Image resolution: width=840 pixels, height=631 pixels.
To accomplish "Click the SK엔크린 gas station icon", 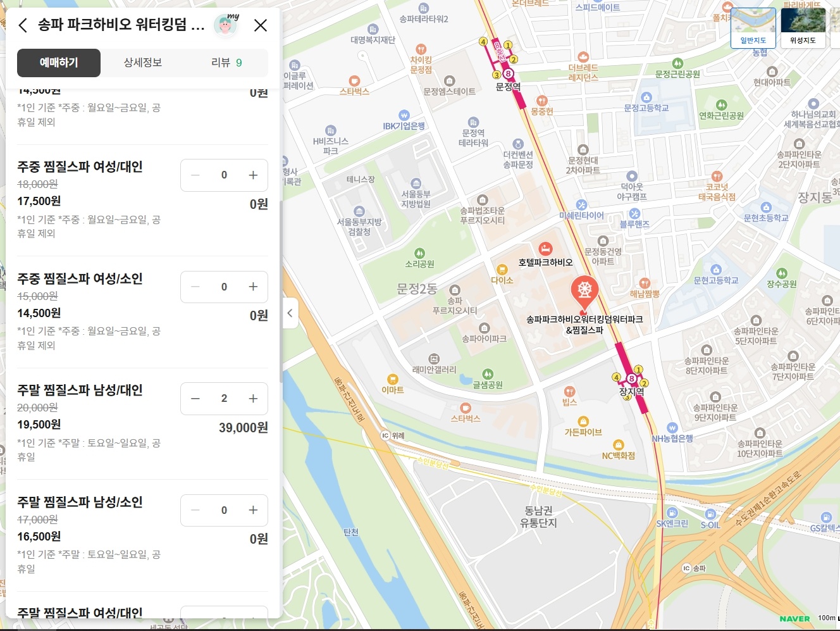I will (672, 513).
